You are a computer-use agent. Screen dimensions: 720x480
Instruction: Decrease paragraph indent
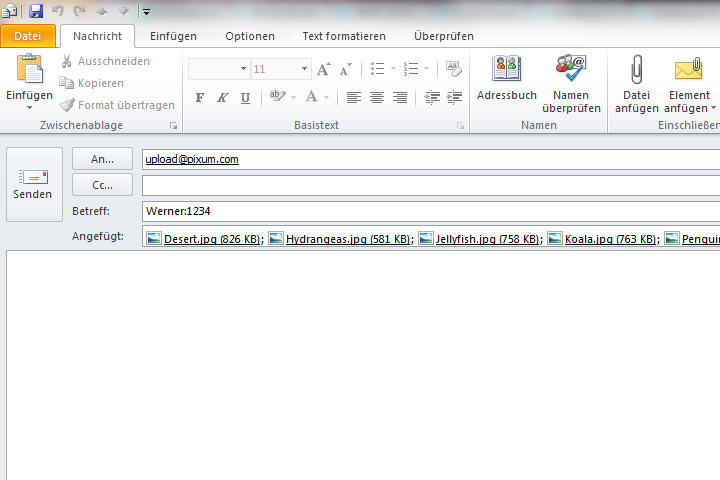point(432,97)
